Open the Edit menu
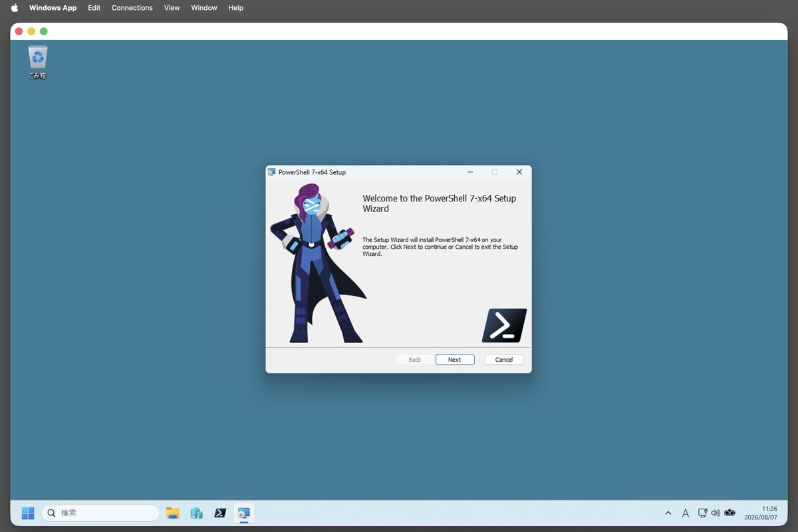Image resolution: width=798 pixels, height=532 pixels. click(x=94, y=8)
